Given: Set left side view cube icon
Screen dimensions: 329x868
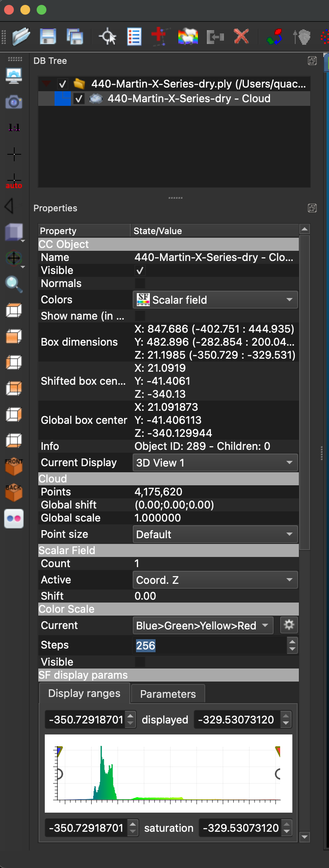Looking at the screenshot, I should click(x=14, y=362).
